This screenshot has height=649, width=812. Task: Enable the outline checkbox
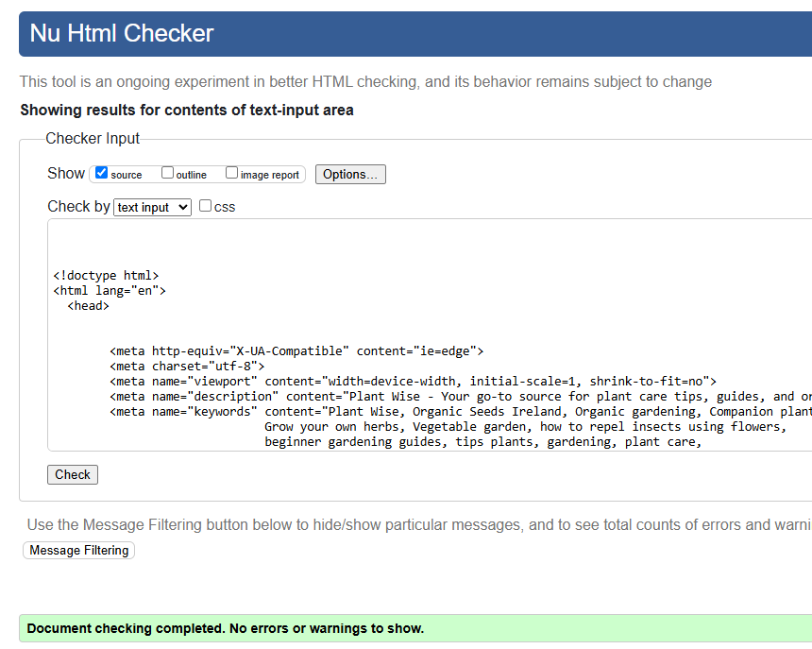[x=167, y=173]
